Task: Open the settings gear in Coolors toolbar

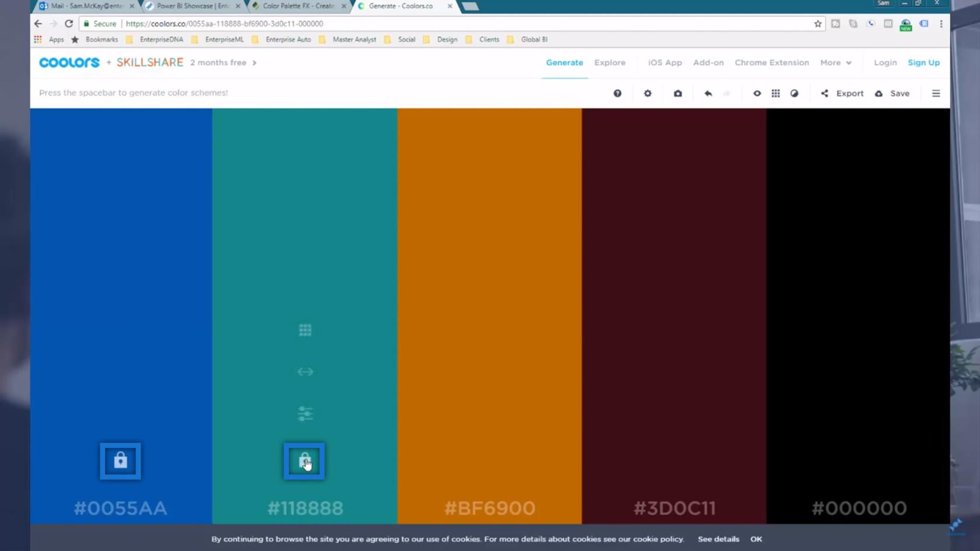Action: 647,93
